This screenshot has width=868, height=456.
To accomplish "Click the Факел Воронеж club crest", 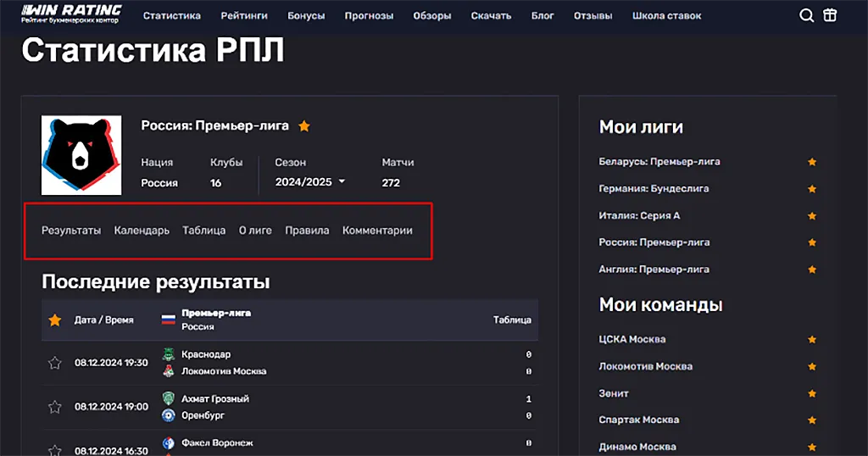I will click(x=169, y=442).
